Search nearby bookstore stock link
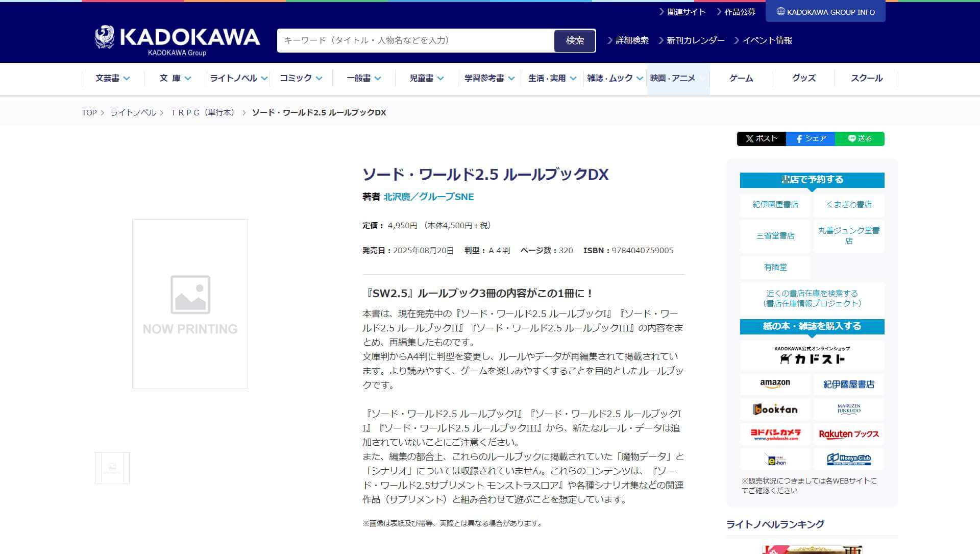Image resolution: width=980 pixels, height=554 pixels. (x=812, y=298)
